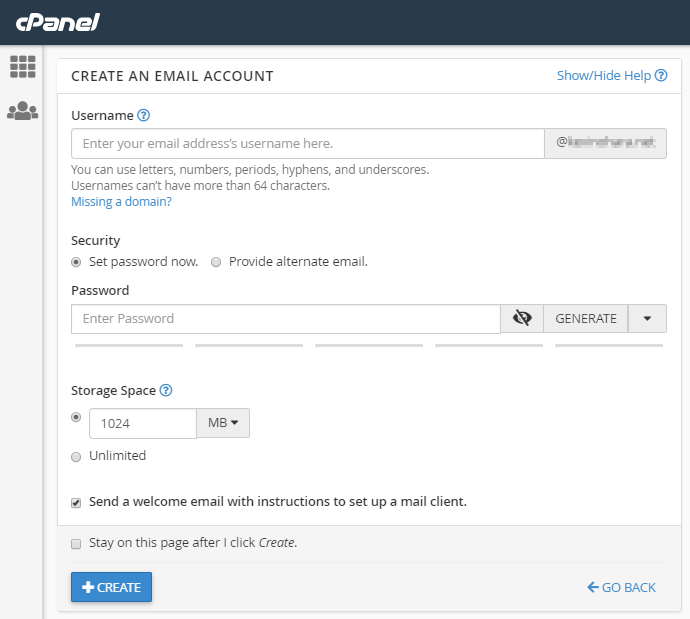Viewport: 690px width, 619px height.
Task: Click the email domain selector field
Action: [x=605, y=144]
